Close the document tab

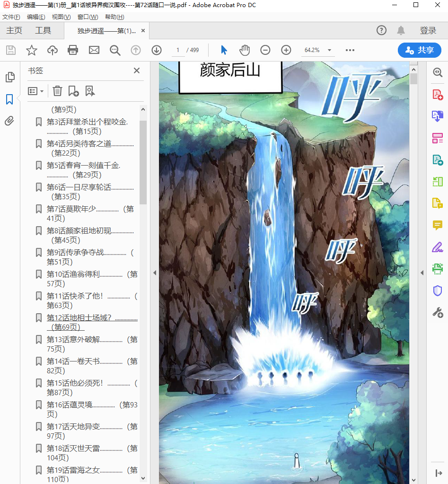(143, 31)
